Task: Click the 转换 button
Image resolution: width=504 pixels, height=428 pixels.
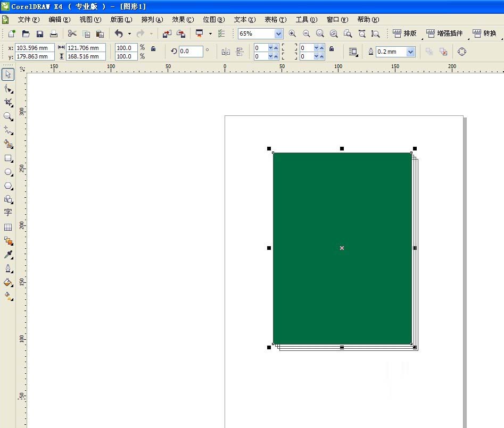Action: (484, 33)
